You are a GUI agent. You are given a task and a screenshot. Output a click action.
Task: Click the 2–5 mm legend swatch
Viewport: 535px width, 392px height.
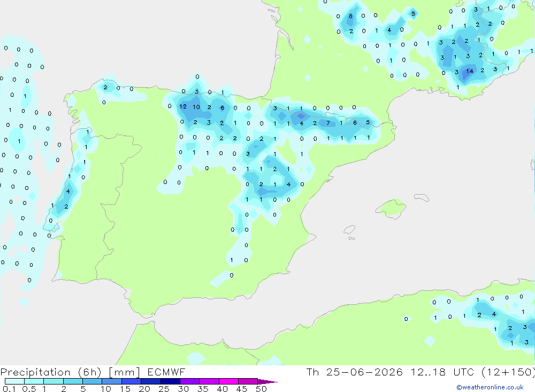point(73,381)
